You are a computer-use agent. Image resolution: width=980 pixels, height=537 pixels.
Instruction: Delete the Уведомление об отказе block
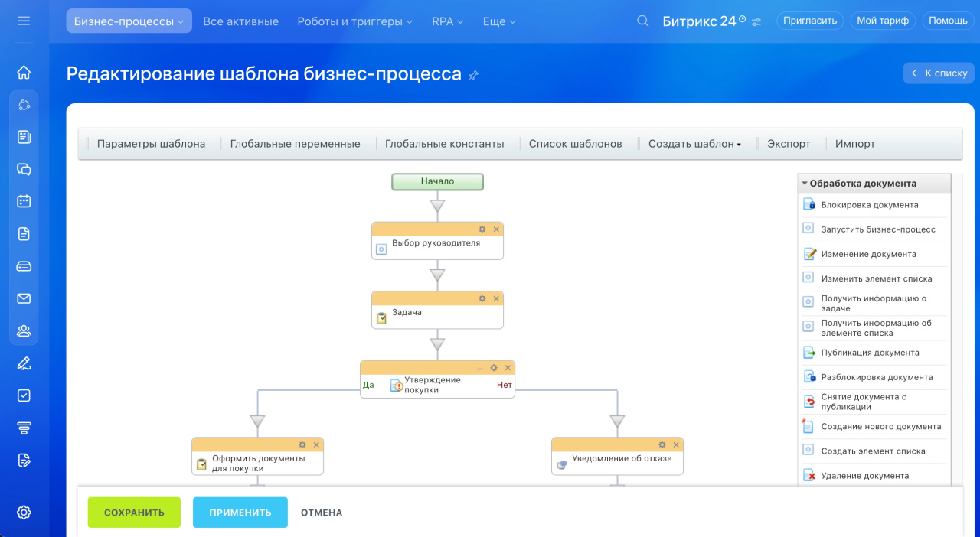coord(675,444)
